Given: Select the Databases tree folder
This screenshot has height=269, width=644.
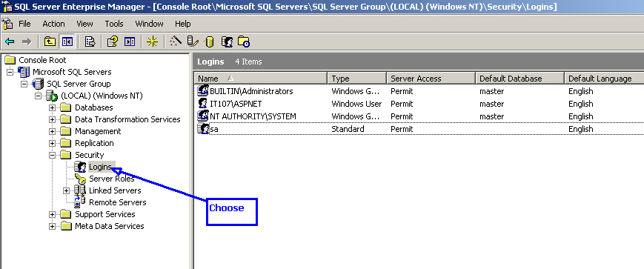Looking at the screenshot, I should pos(93,107).
